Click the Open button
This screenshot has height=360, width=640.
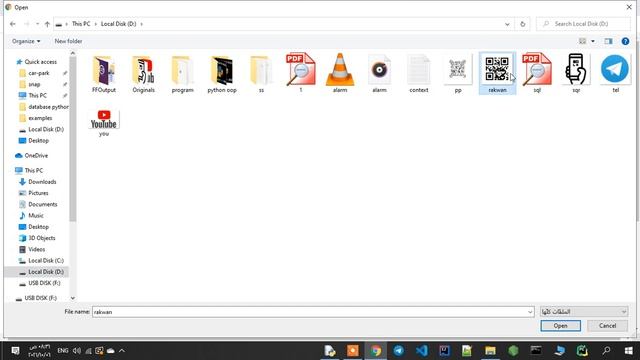(560, 326)
